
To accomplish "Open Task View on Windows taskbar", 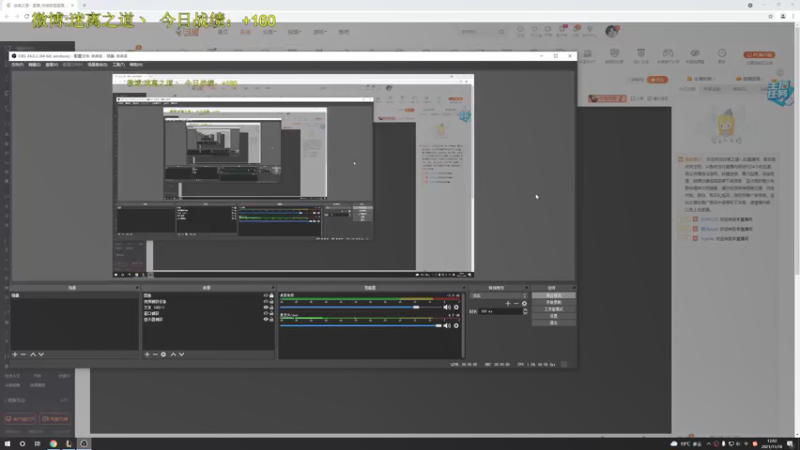I will (37, 443).
